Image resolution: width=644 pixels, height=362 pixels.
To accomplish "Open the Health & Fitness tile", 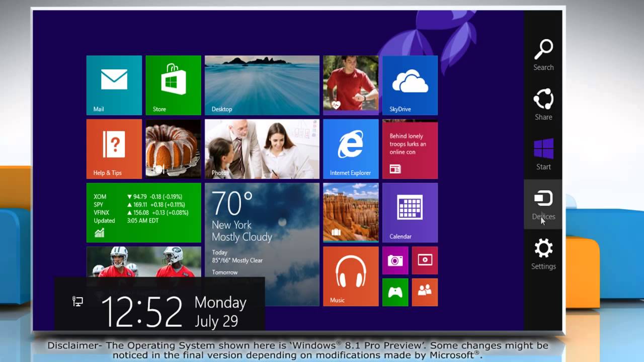I will click(351, 85).
